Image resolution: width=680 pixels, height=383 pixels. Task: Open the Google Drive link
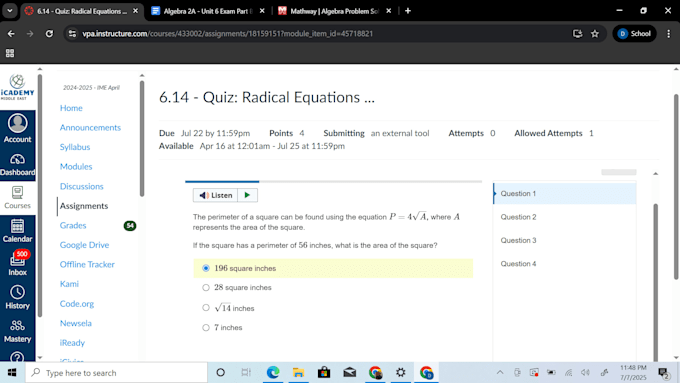coord(85,245)
